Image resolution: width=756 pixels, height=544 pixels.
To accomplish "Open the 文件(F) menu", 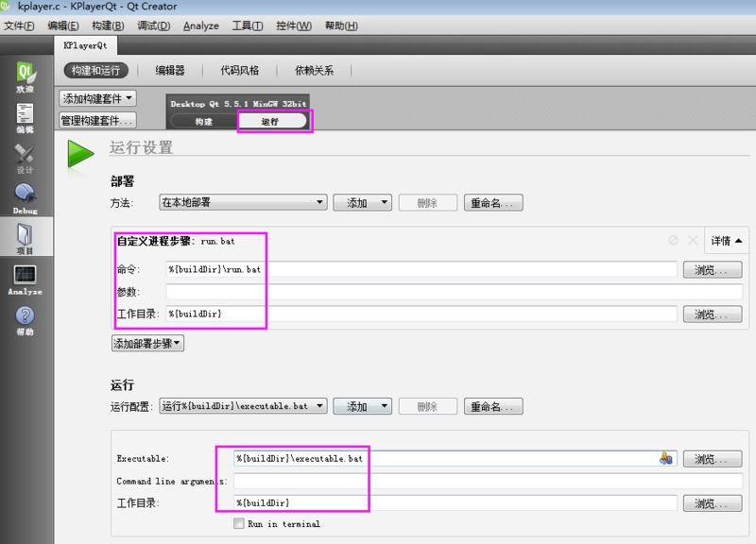I will 19,26.
